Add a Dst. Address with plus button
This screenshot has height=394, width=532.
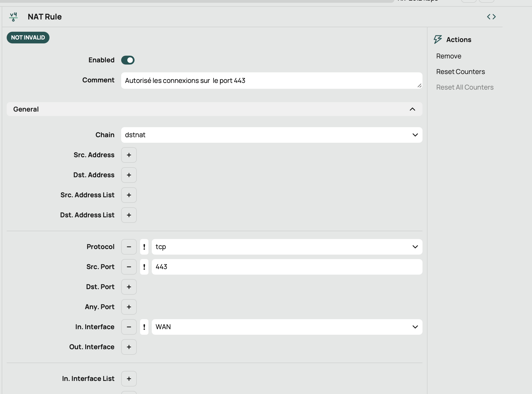pyautogui.click(x=129, y=175)
